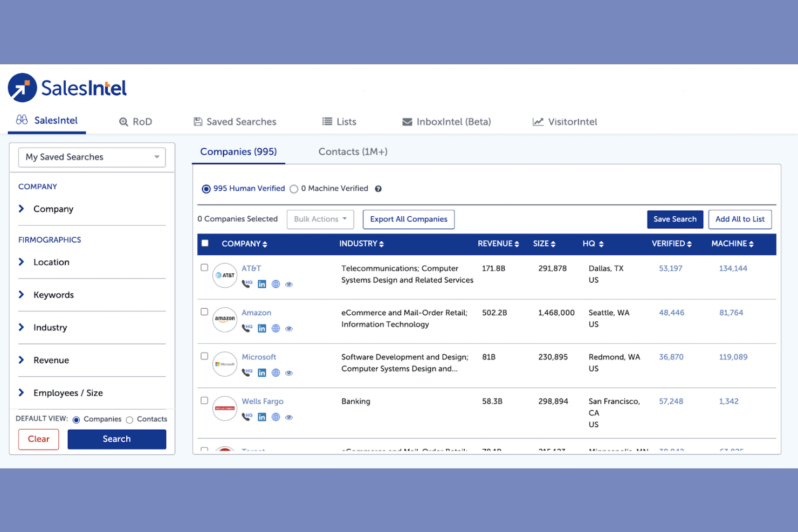Click the help question-mark icon beside Machine Verified

click(378, 188)
